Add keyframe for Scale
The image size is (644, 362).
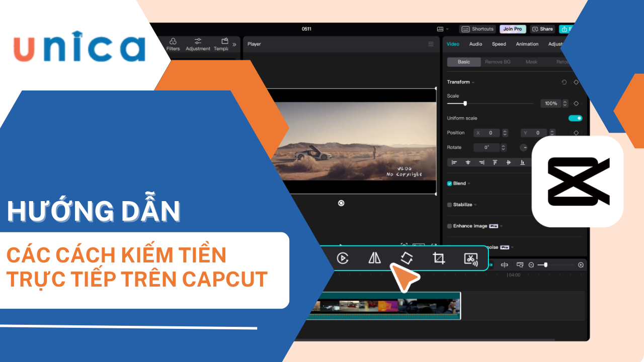pos(576,104)
